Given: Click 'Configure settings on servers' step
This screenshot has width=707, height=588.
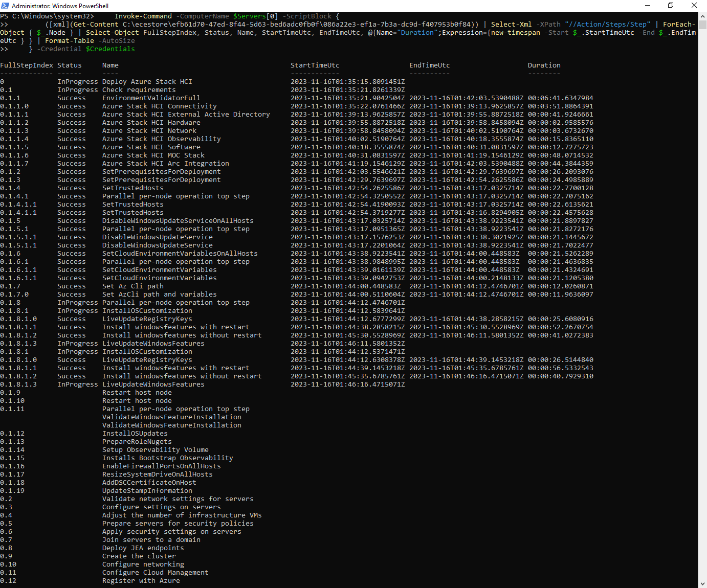Looking at the screenshot, I should 162,507.
